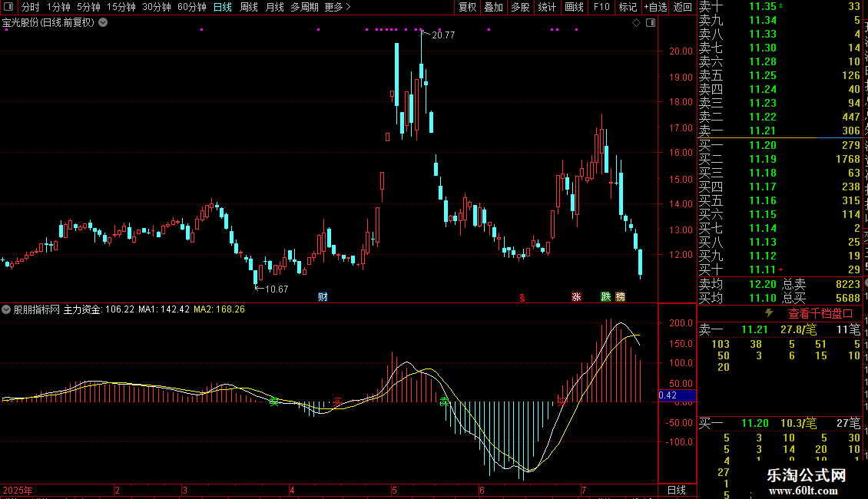
Task: Click the 20.77 high price label
Action: point(443,35)
